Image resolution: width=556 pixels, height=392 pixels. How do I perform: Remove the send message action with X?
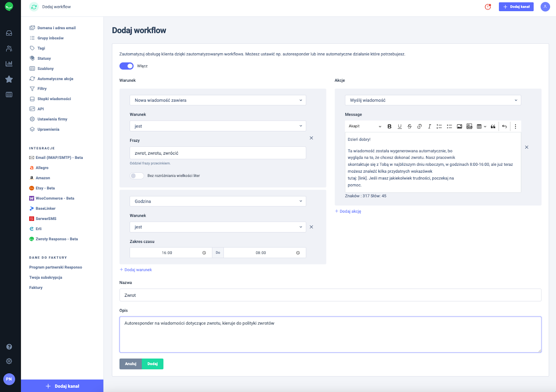(527, 147)
